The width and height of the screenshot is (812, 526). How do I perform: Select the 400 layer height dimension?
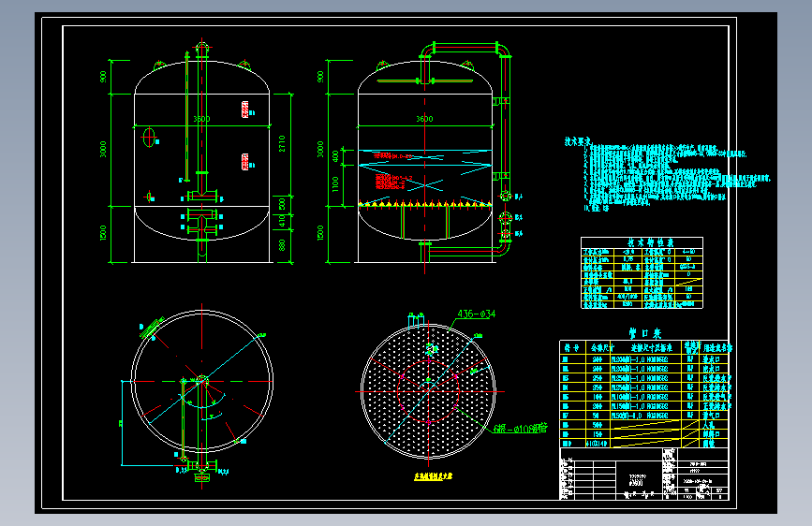point(335,156)
